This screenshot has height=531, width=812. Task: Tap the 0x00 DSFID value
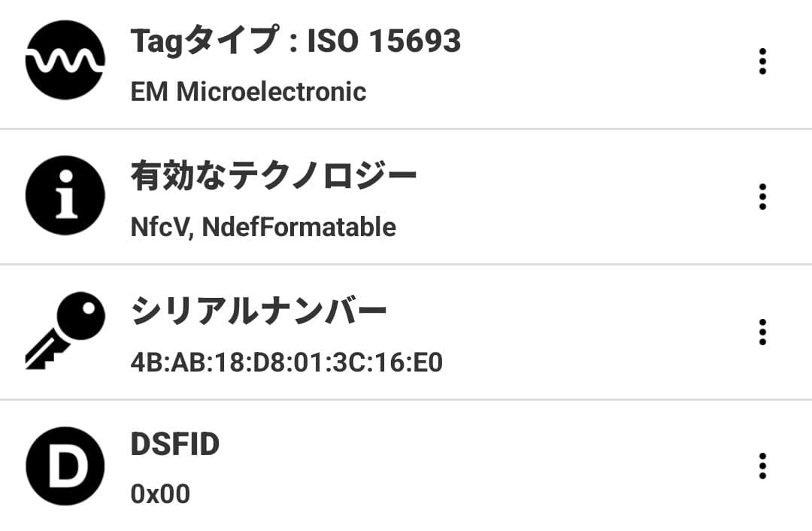tap(160, 494)
